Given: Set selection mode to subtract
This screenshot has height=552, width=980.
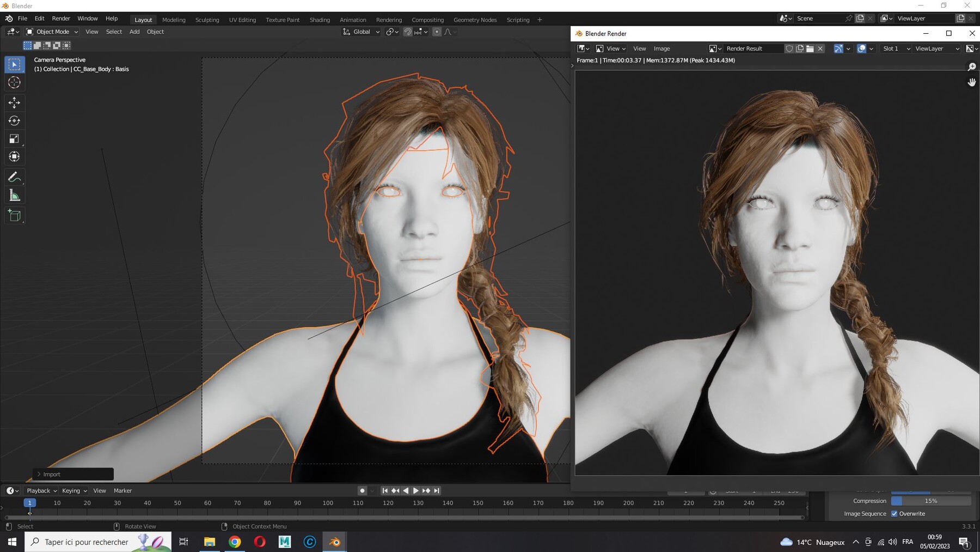Looking at the screenshot, I should 47,45.
